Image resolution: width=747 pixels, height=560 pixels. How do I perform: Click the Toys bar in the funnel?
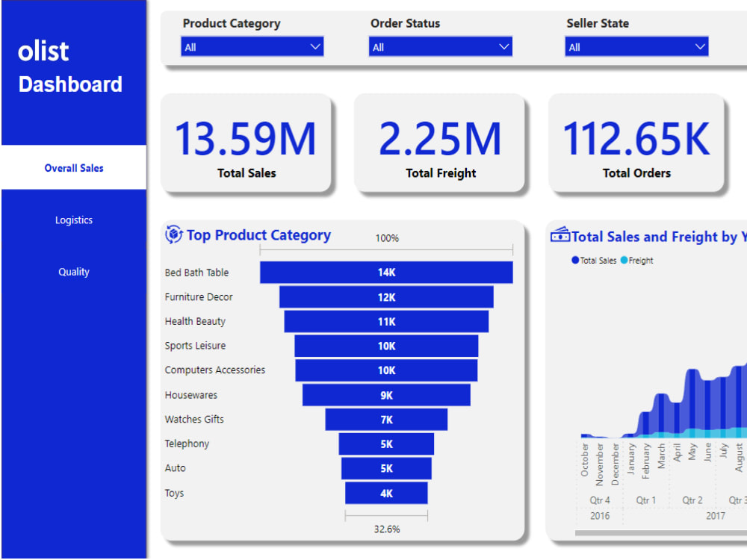pyautogui.click(x=385, y=493)
